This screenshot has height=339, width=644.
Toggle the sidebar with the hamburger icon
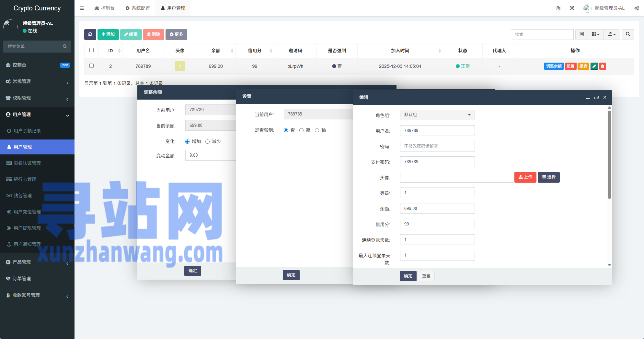coord(82,8)
